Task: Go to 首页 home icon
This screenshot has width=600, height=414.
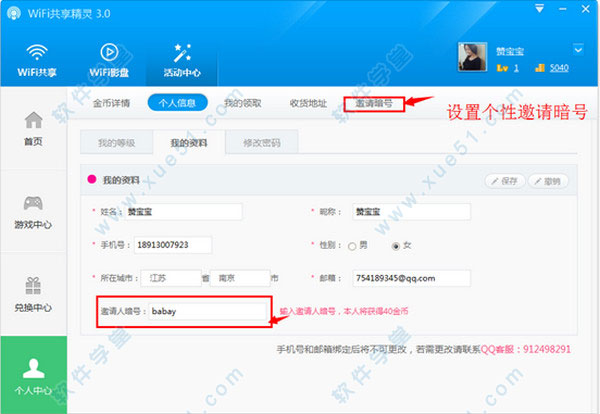Action: click(x=34, y=120)
